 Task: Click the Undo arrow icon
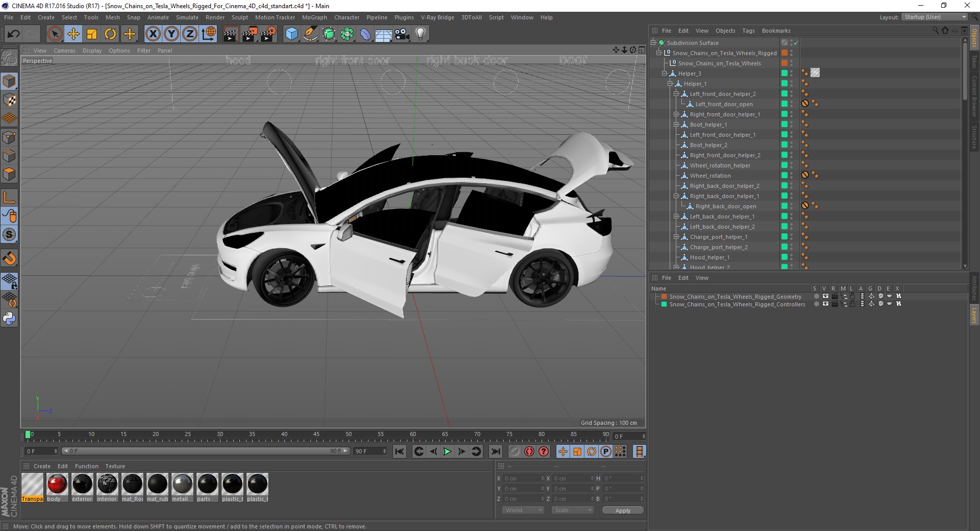point(14,34)
